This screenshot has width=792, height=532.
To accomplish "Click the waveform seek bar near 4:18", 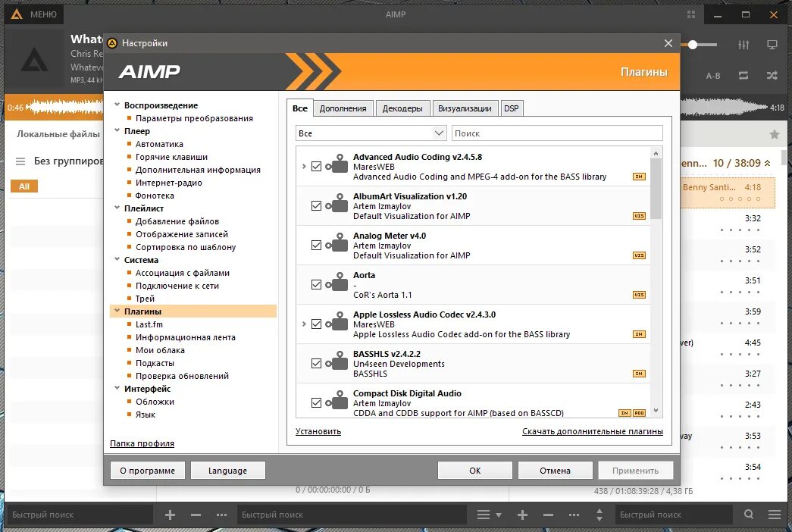I will click(723, 107).
